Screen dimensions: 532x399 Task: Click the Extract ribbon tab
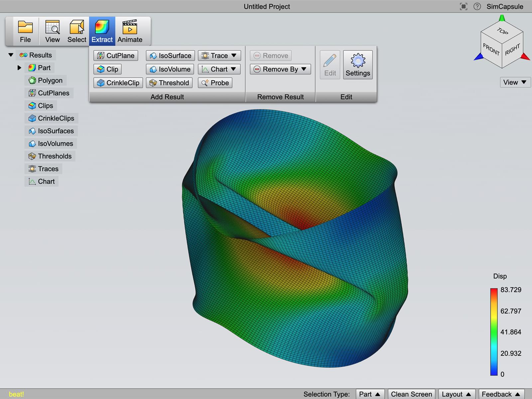tap(102, 31)
